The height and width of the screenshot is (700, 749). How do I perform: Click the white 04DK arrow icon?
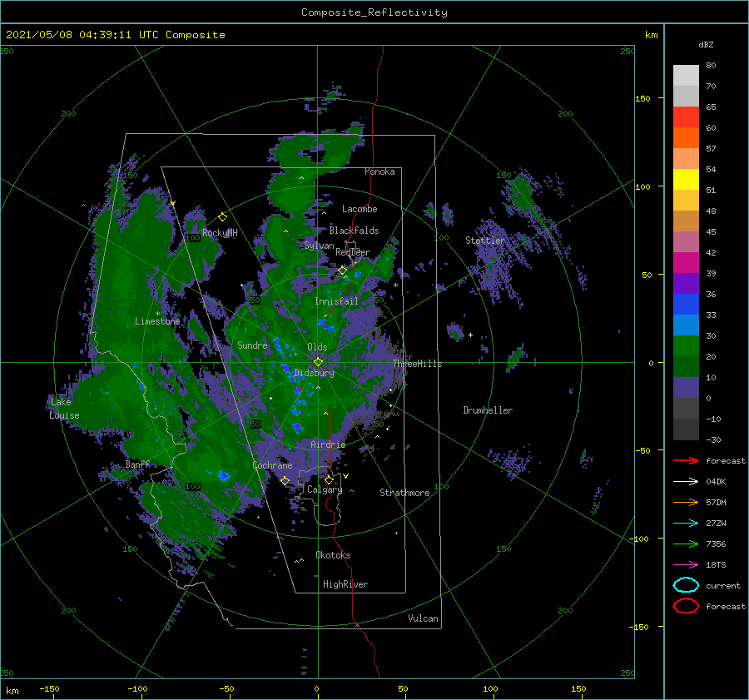point(686,481)
